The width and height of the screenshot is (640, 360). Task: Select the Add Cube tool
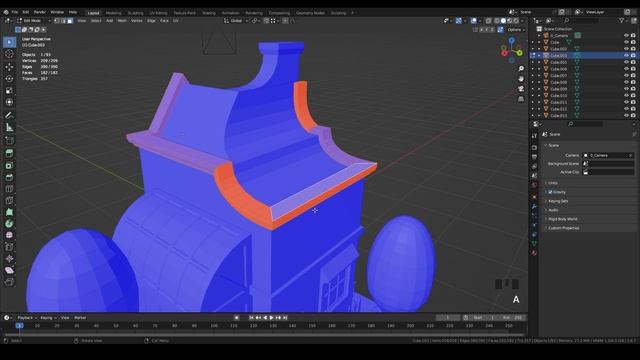point(9,140)
